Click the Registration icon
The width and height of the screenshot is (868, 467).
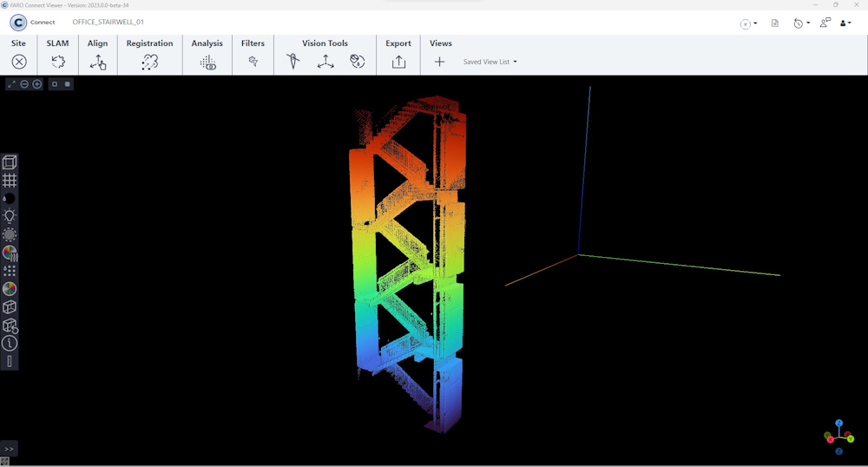tap(150, 62)
